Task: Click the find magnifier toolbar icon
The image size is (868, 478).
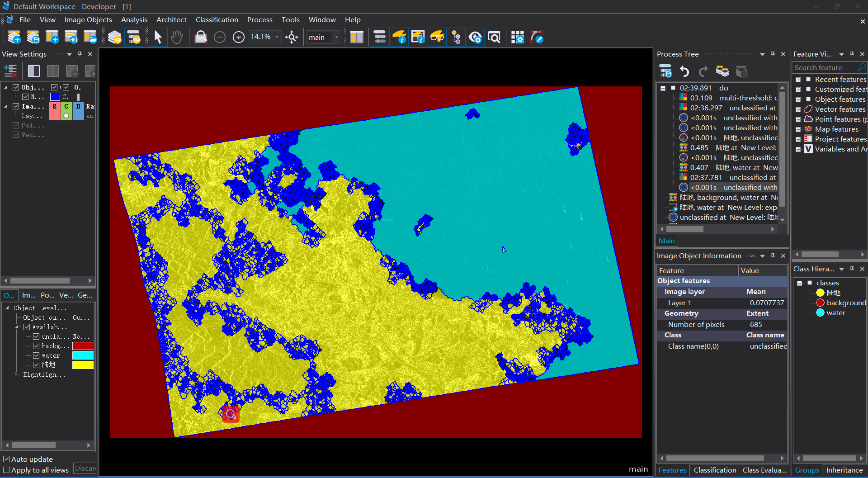Action: tap(494, 37)
